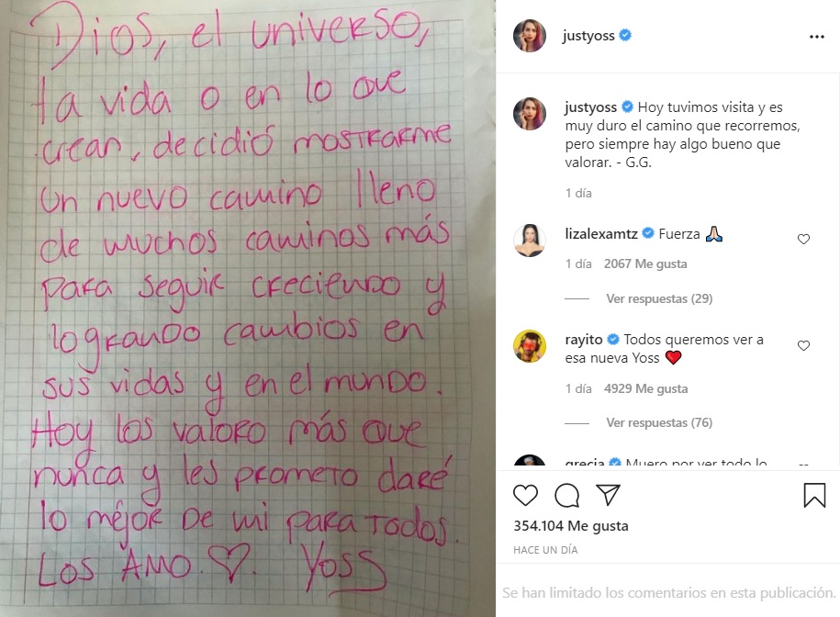Share post via paper plane icon
Screen dimensions: 840x617
click(x=608, y=495)
